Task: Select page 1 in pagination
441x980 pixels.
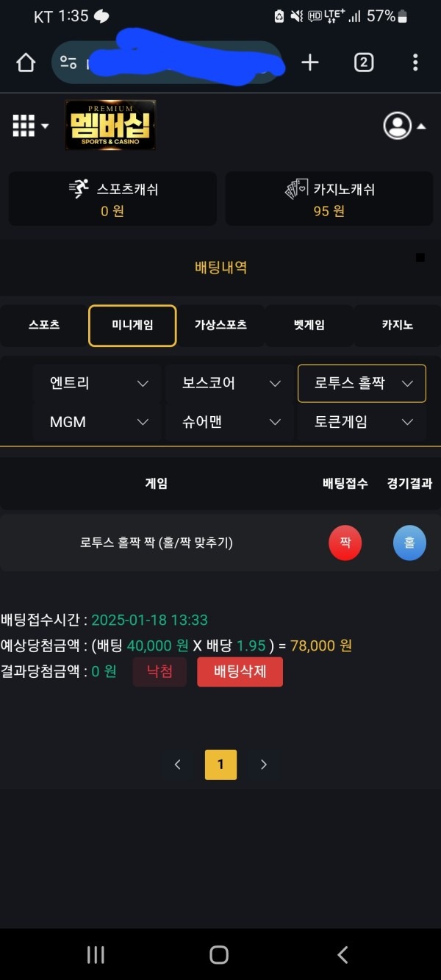Action: pyautogui.click(x=220, y=764)
